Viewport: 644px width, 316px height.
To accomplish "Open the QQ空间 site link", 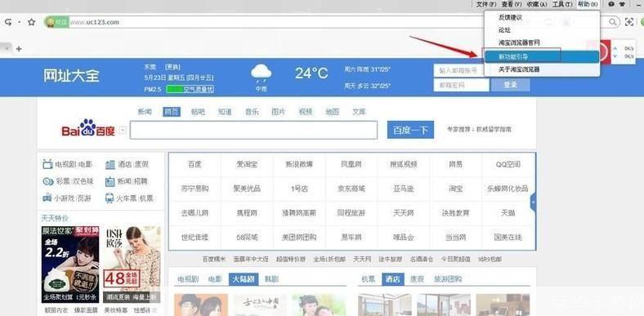I will [508, 165].
